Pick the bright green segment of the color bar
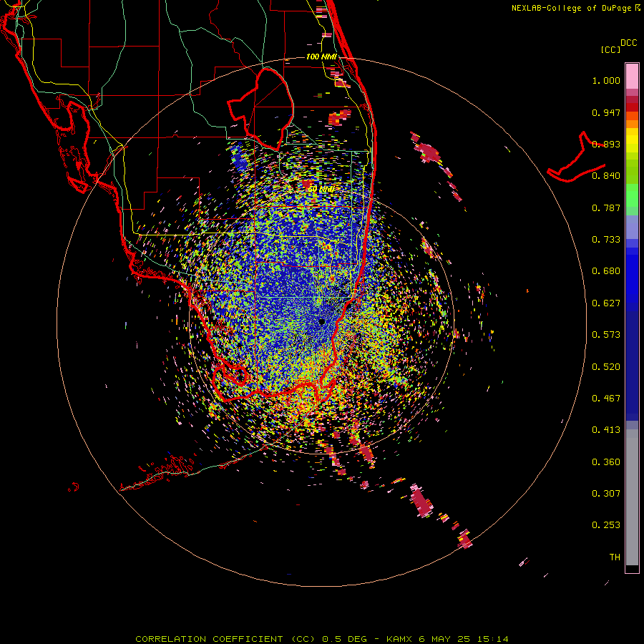This screenshot has width=644, height=644. (632, 195)
